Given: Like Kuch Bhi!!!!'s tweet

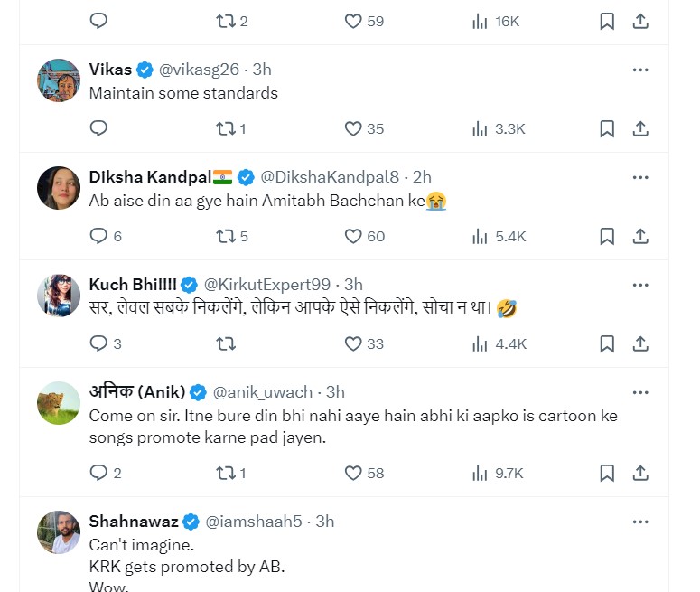Looking at the screenshot, I should tap(353, 343).
